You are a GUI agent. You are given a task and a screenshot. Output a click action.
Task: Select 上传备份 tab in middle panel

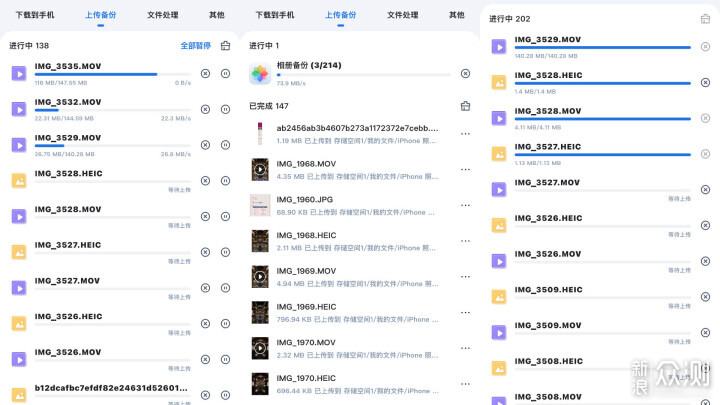coord(340,15)
